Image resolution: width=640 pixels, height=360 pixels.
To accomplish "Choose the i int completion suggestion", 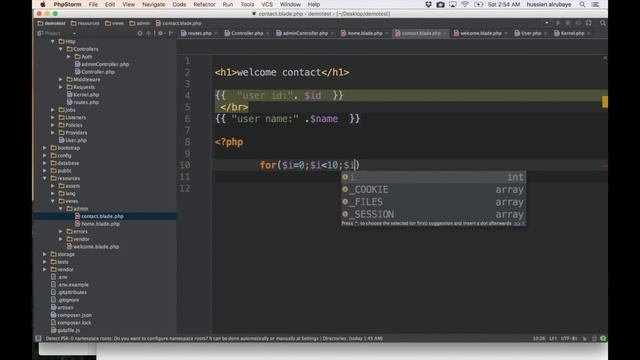I will tap(433, 177).
